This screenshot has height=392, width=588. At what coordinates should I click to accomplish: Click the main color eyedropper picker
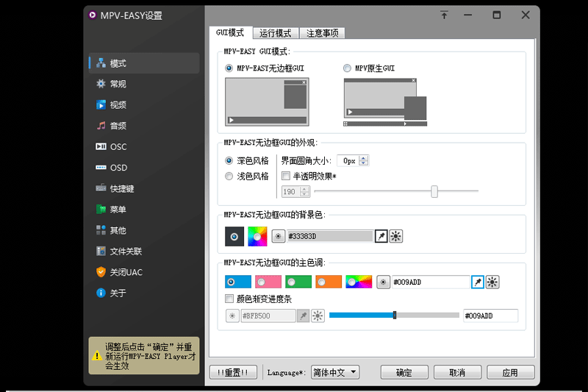tap(477, 282)
